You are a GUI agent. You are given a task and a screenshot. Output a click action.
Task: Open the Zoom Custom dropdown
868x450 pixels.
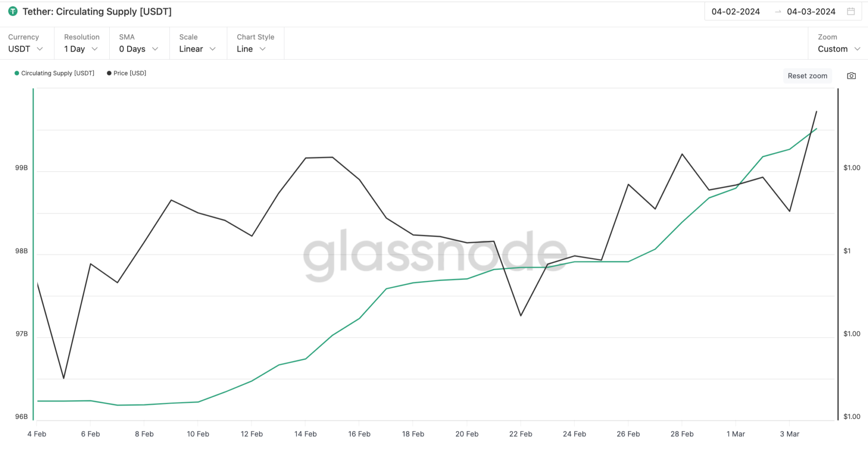pyautogui.click(x=839, y=49)
